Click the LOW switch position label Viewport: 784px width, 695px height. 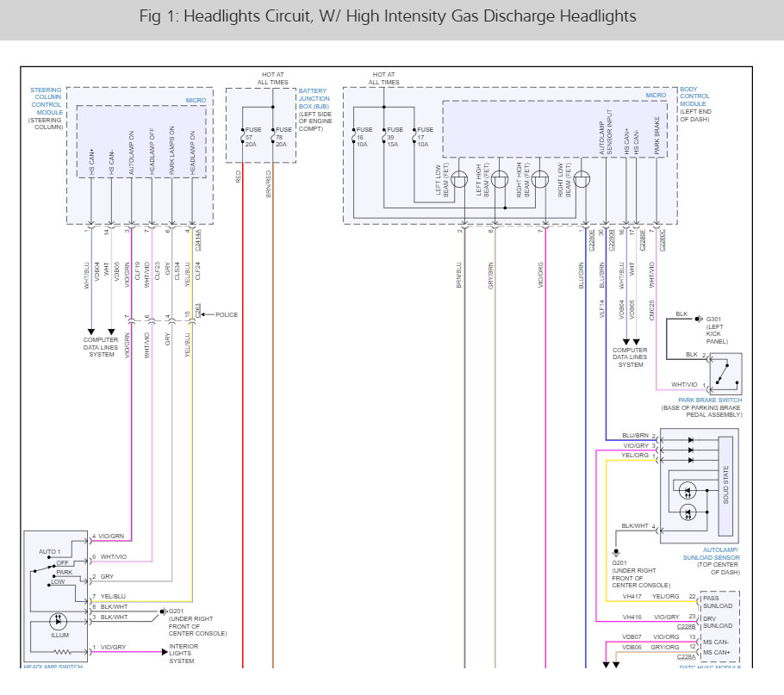coord(58,581)
